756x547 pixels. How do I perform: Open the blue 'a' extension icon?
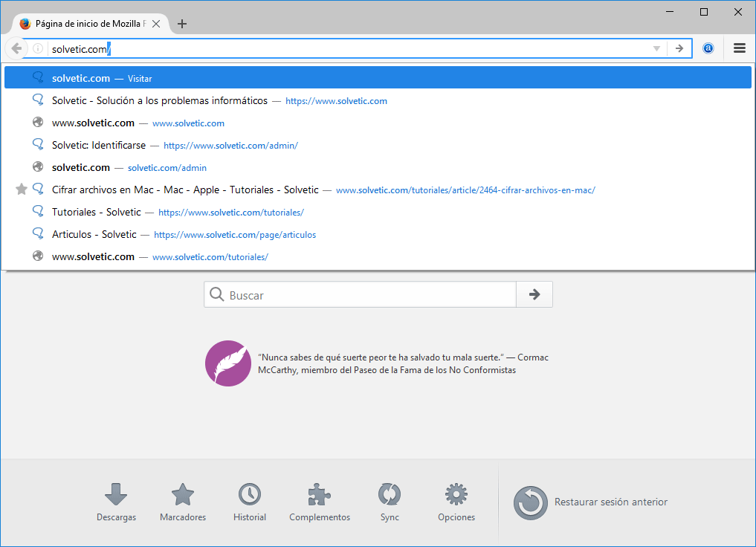[x=708, y=48]
